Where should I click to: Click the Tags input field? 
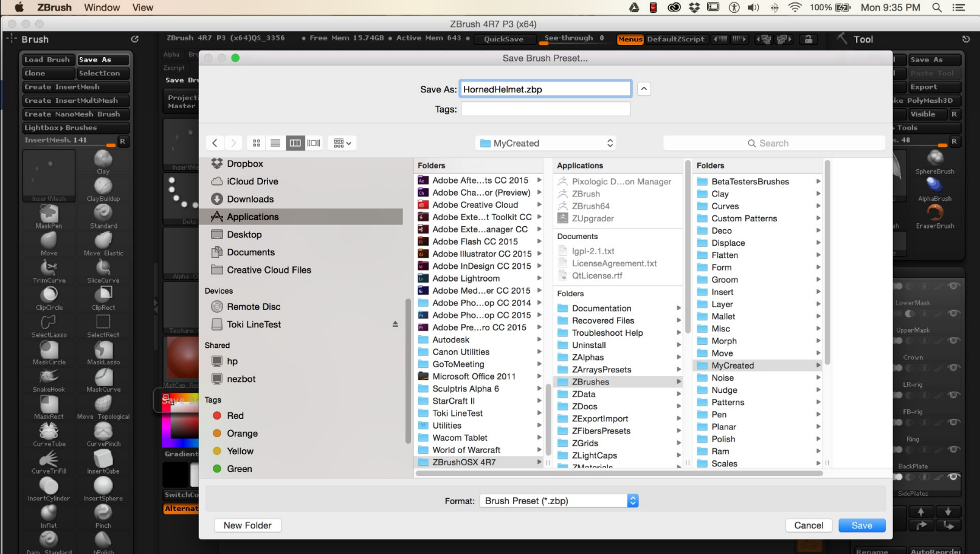point(545,109)
